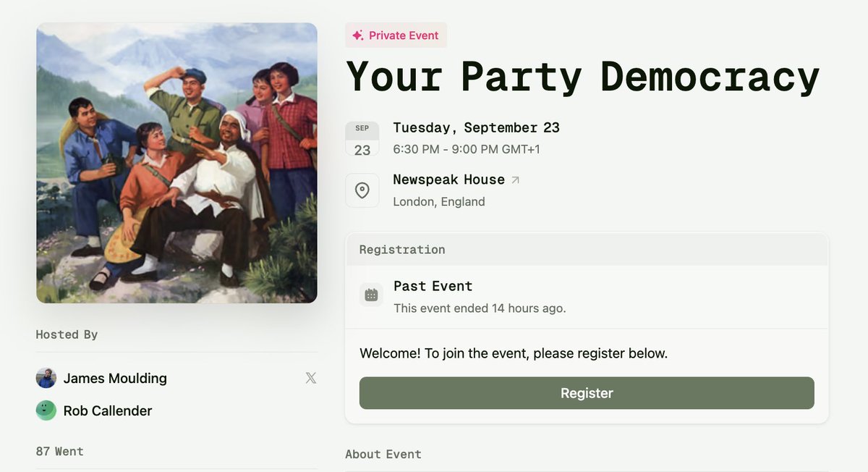This screenshot has height=472, width=868.
Task: Open James Moulding's avatar picture
Action: tap(46, 378)
